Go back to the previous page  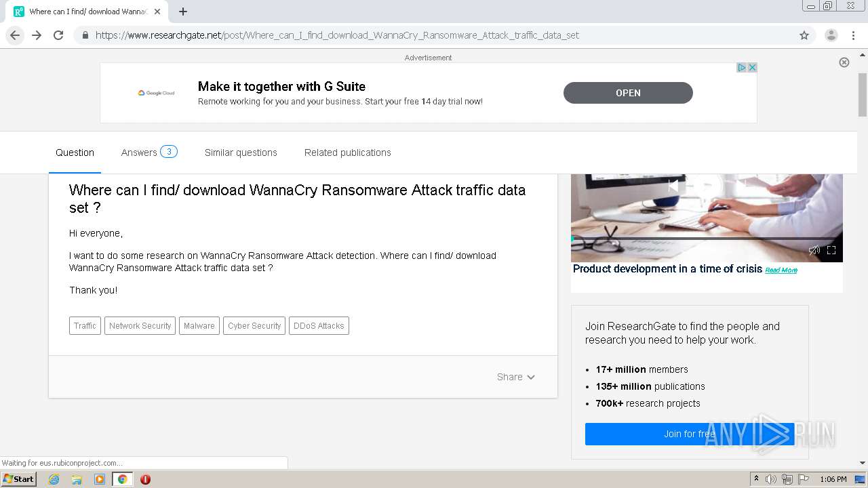point(15,35)
